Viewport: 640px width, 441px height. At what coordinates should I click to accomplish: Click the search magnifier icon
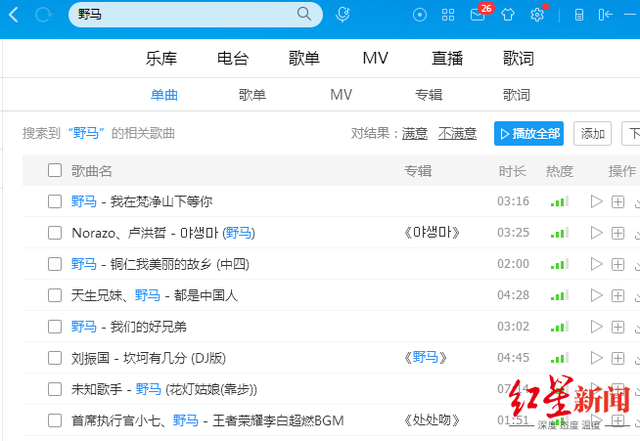[304, 14]
